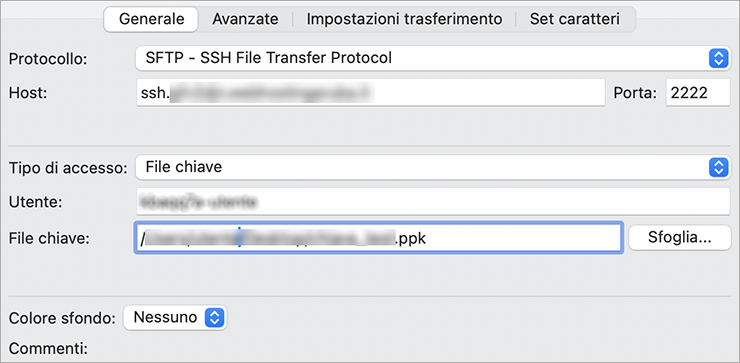Click inside the Utente field
740x363 pixels.
tap(433, 202)
